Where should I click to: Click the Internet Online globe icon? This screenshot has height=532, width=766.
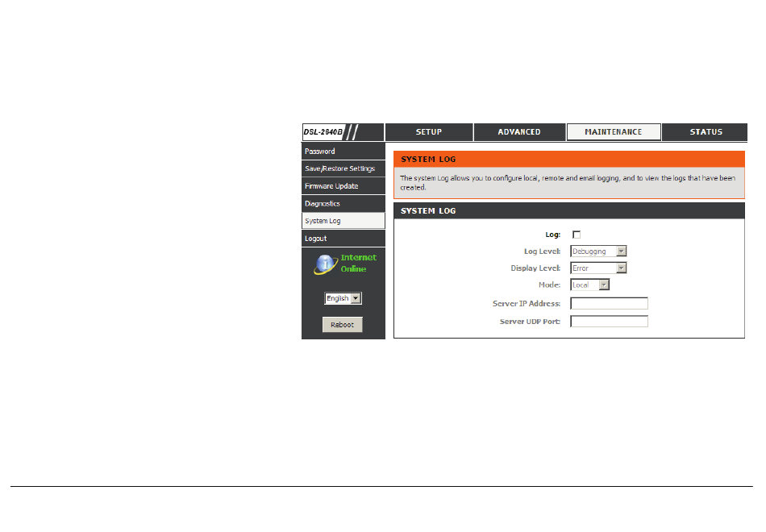click(x=326, y=264)
